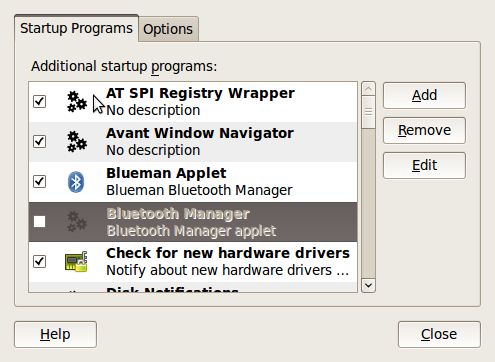
Task: Close the startup preferences dialog
Action: [439, 334]
